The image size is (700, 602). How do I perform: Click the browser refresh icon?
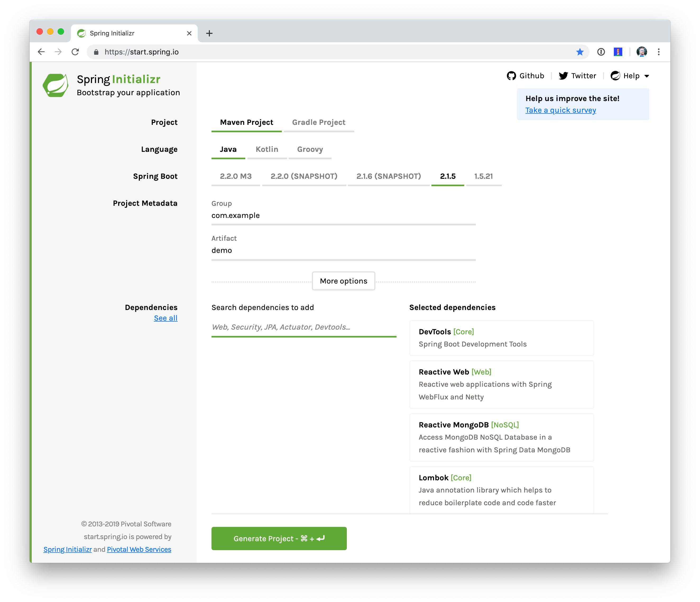pyautogui.click(x=76, y=52)
